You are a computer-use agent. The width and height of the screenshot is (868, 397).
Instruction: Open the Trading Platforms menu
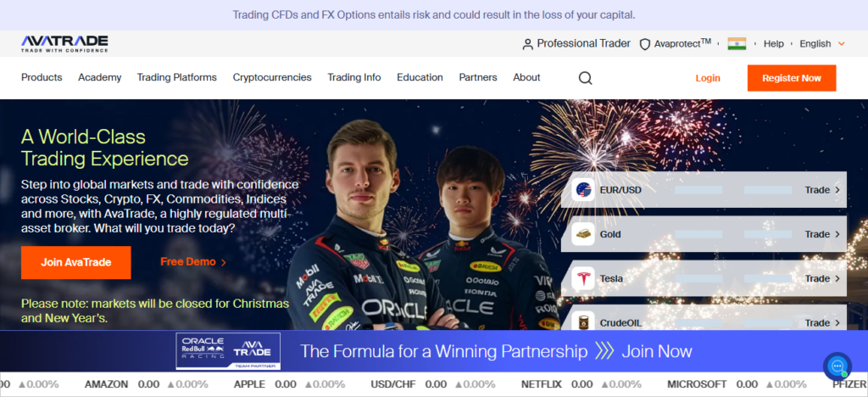tap(177, 77)
